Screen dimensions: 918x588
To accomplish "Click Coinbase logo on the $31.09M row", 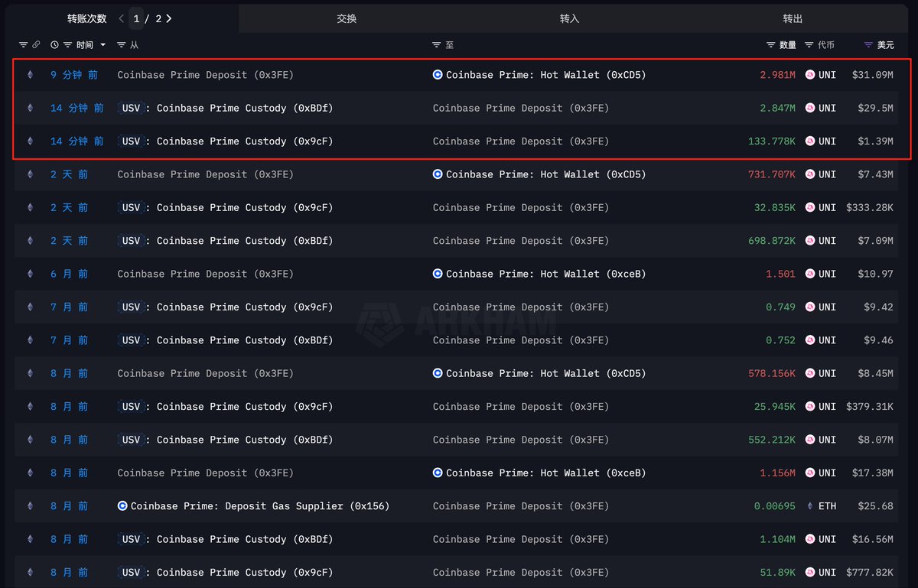I will [438, 75].
